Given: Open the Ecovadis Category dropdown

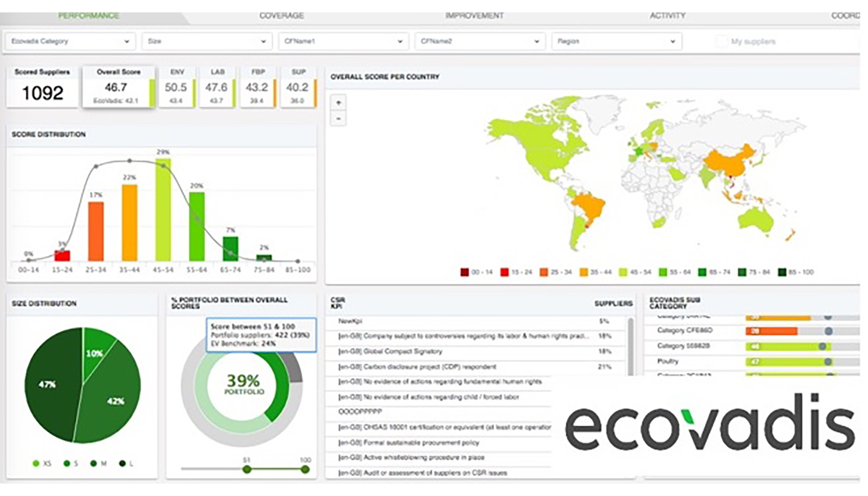Looking at the screenshot, I should [x=70, y=41].
